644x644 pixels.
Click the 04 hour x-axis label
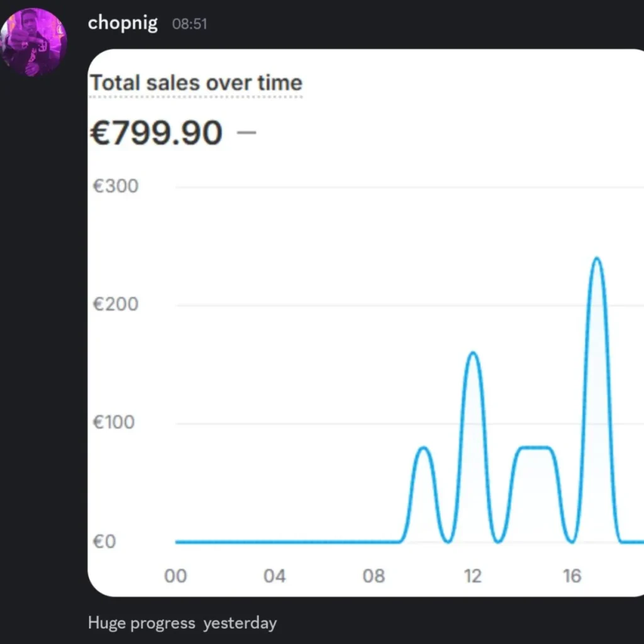pos(274,576)
